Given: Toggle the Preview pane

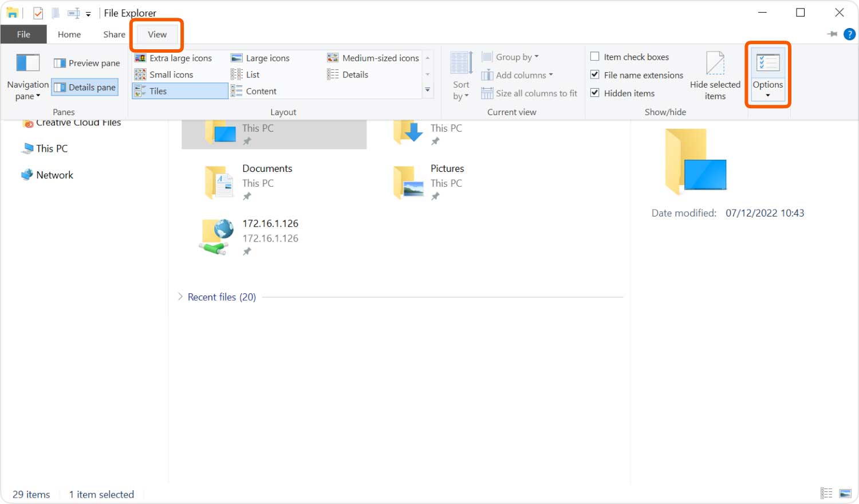Looking at the screenshot, I should pos(87,63).
